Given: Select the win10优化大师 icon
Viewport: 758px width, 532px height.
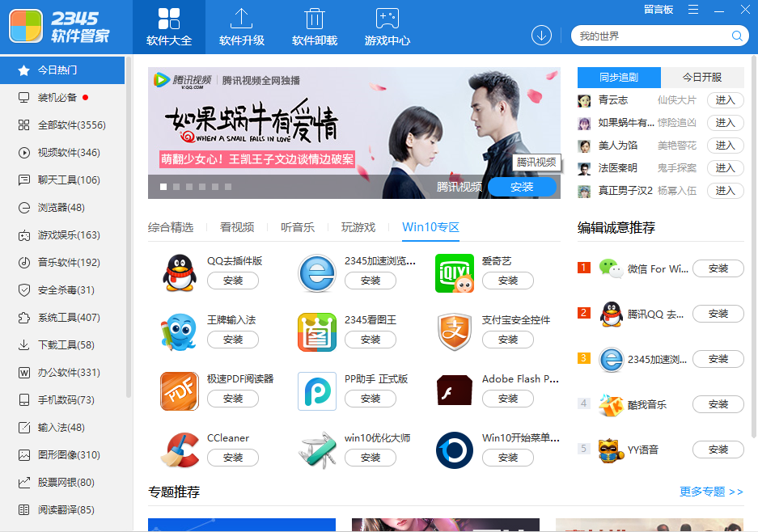Looking at the screenshot, I should 316,447.
